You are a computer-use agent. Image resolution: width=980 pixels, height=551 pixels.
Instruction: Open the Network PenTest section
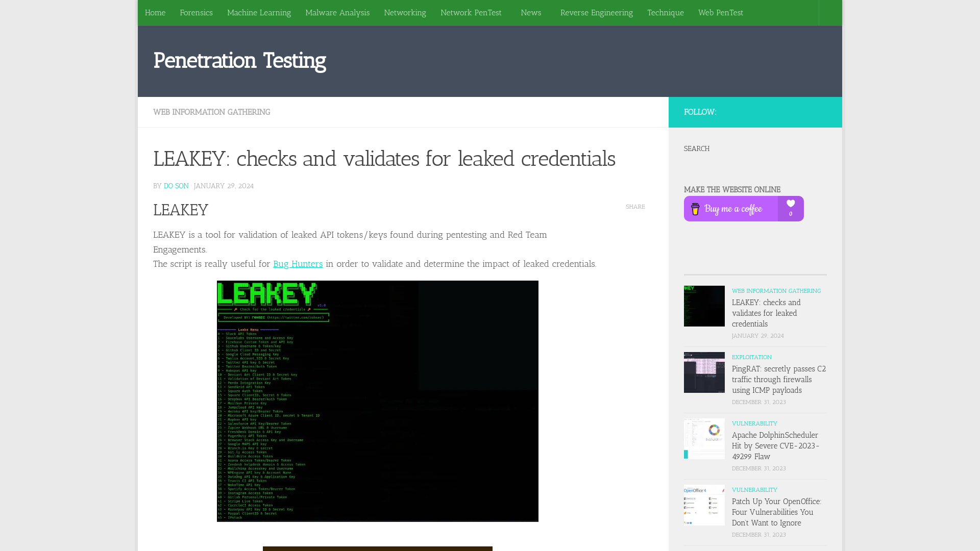coord(471,12)
